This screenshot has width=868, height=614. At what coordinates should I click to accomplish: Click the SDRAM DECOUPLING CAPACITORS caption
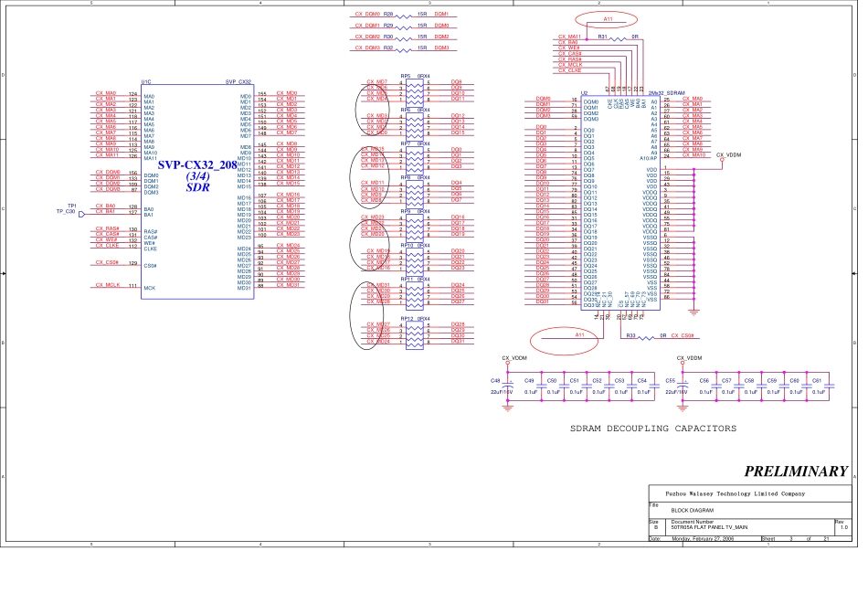(x=652, y=429)
